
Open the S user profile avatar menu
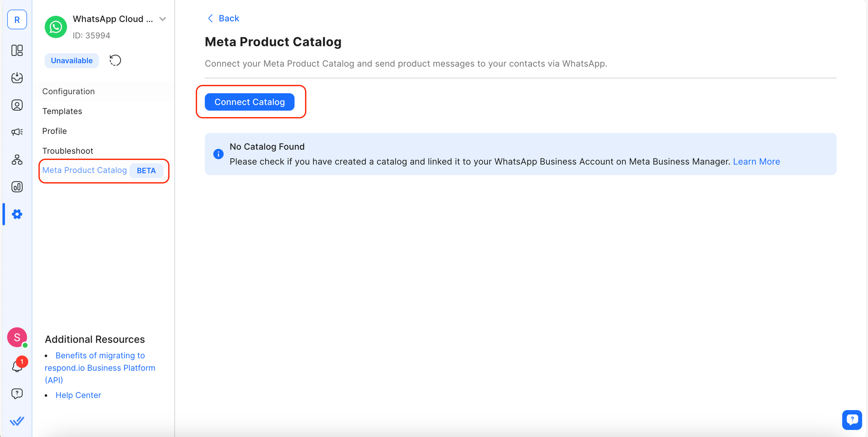tap(17, 337)
